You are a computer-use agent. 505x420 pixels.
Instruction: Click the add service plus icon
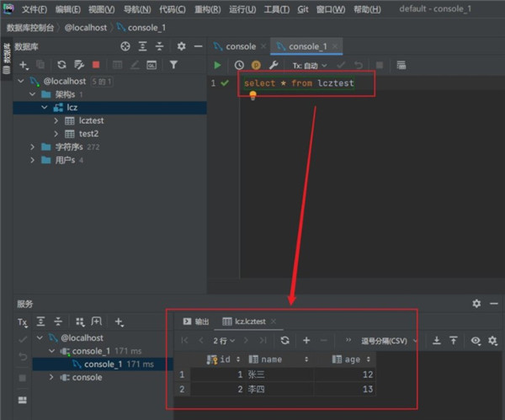pyautogui.click(x=119, y=322)
